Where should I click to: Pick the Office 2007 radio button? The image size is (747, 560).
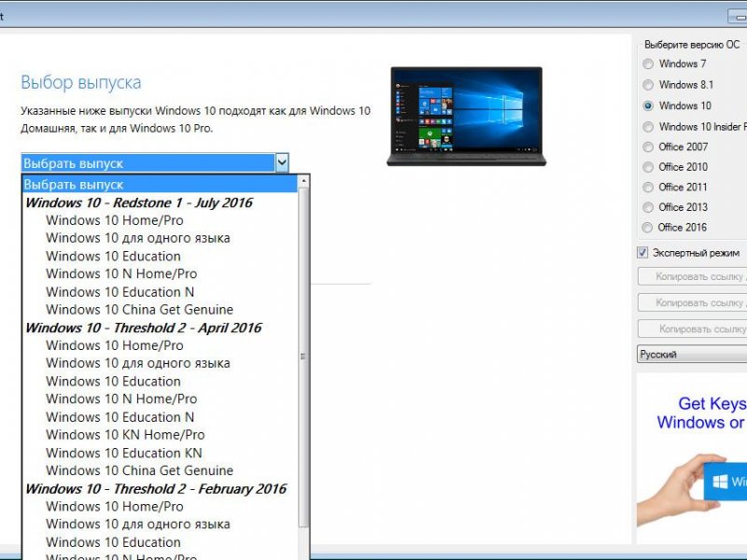(x=648, y=147)
